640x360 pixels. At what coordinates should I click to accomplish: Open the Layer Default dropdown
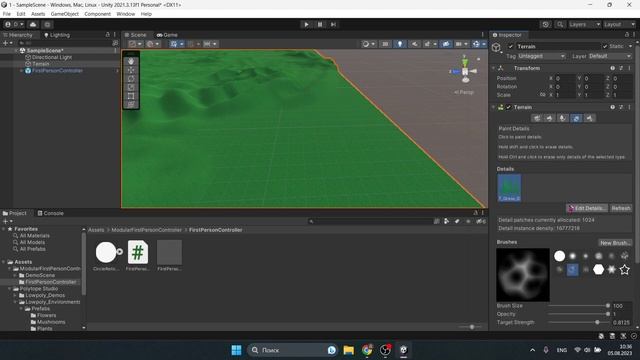pyautogui.click(x=610, y=56)
